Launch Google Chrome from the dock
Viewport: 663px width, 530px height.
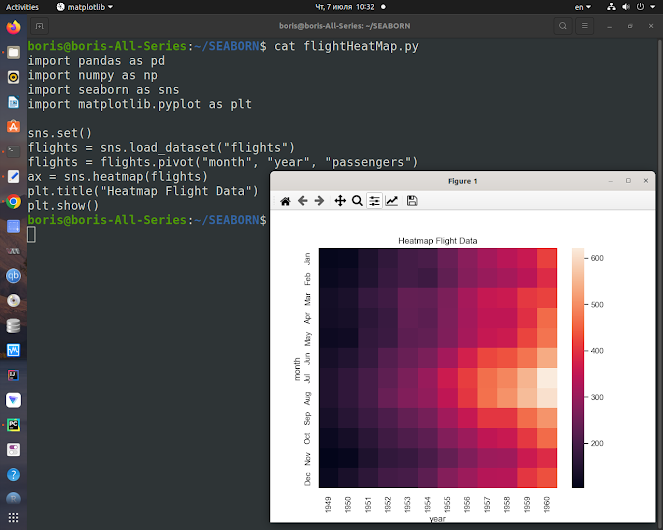14,202
